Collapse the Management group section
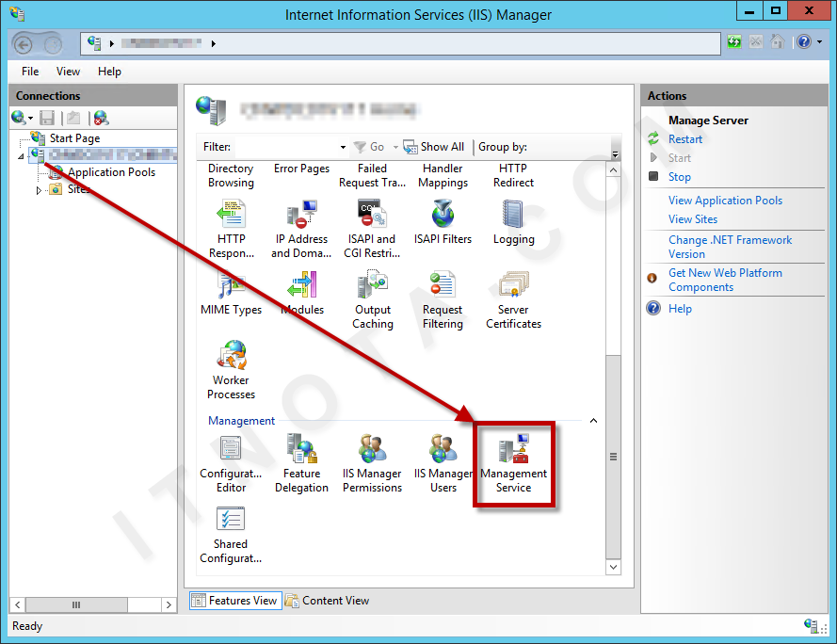The width and height of the screenshot is (837, 644). [592, 420]
